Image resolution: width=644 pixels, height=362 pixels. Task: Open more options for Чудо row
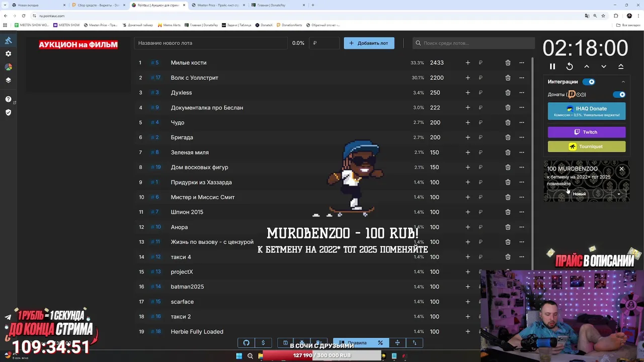coord(522,123)
